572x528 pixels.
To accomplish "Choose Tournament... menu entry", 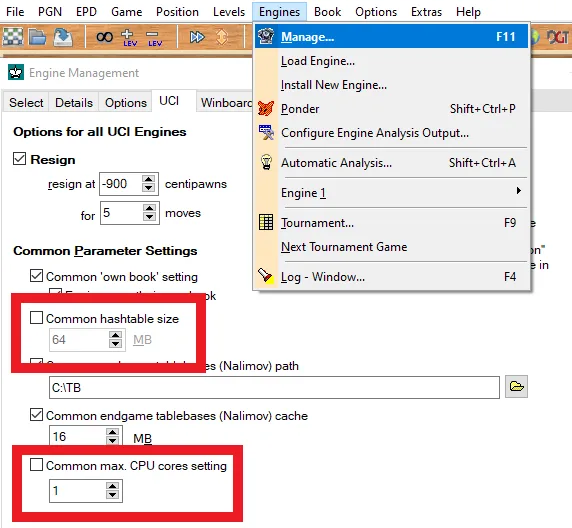I will [391, 223].
